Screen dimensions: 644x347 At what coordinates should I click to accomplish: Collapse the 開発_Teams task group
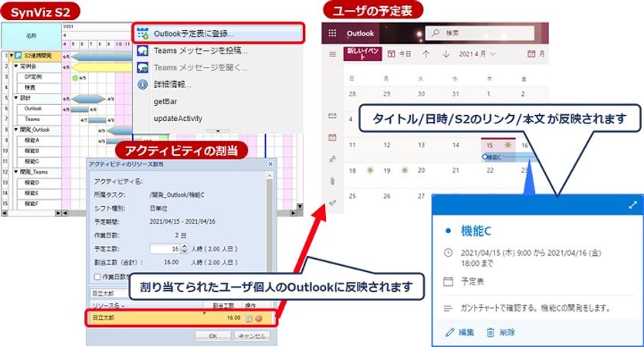[x=15, y=172]
